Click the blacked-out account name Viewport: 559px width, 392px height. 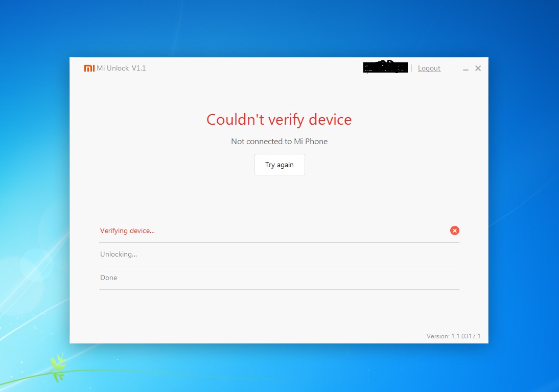coord(385,67)
